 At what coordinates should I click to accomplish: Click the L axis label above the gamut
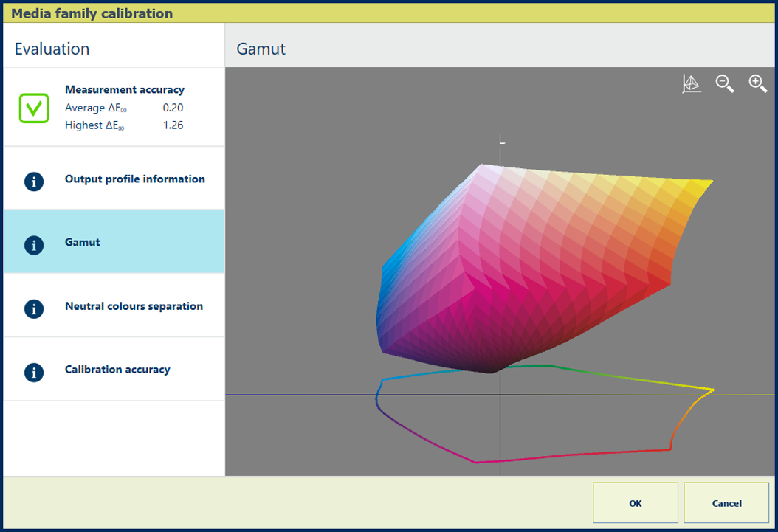(x=501, y=139)
